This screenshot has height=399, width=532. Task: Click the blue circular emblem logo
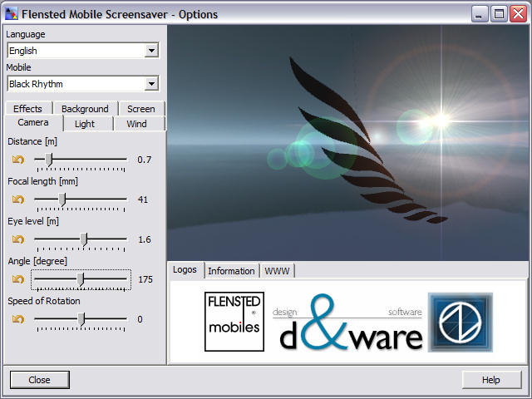click(460, 322)
